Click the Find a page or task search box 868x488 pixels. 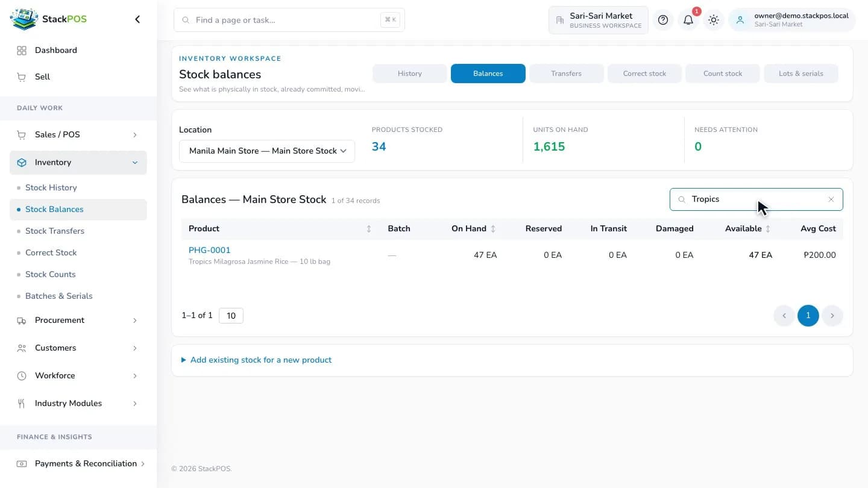click(x=289, y=20)
